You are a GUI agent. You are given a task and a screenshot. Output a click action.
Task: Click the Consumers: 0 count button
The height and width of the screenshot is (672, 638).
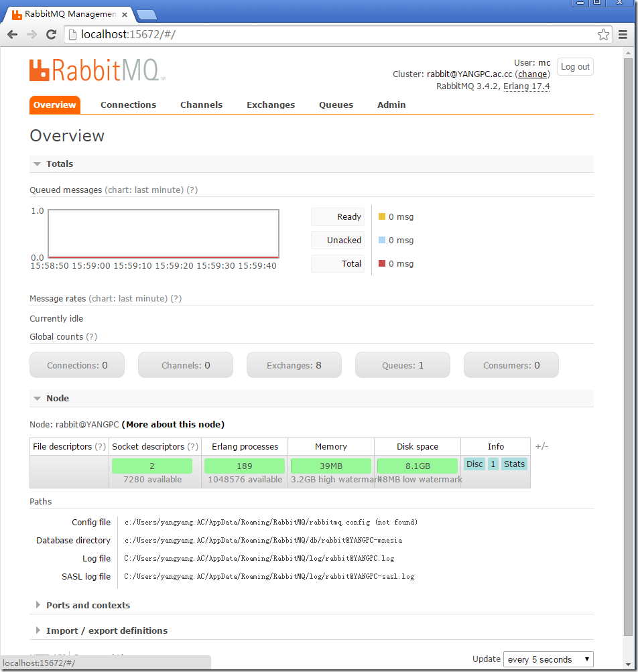(x=511, y=365)
